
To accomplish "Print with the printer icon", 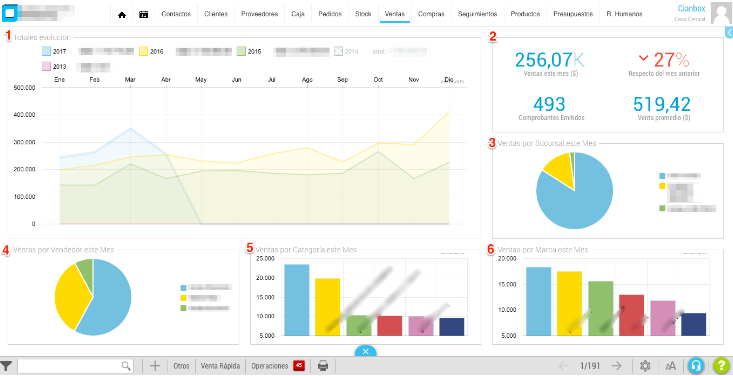I will tap(323, 366).
